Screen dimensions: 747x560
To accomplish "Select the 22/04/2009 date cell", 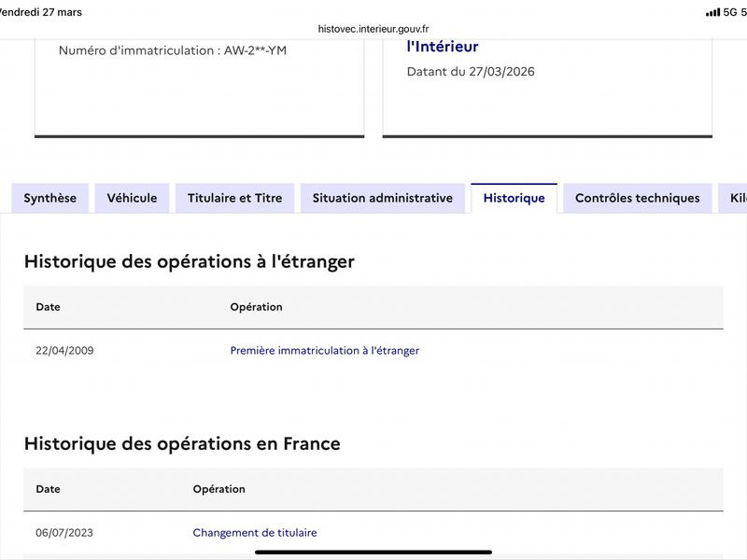I will [x=64, y=351].
